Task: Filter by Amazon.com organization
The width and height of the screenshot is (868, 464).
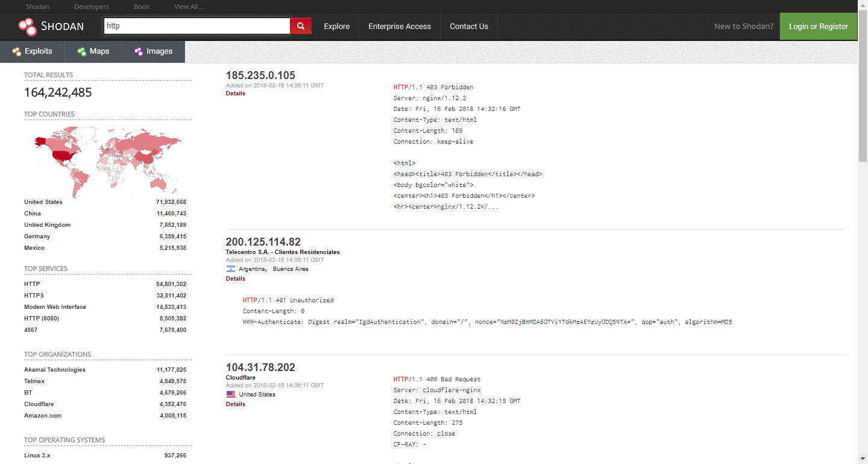Action: 43,416
